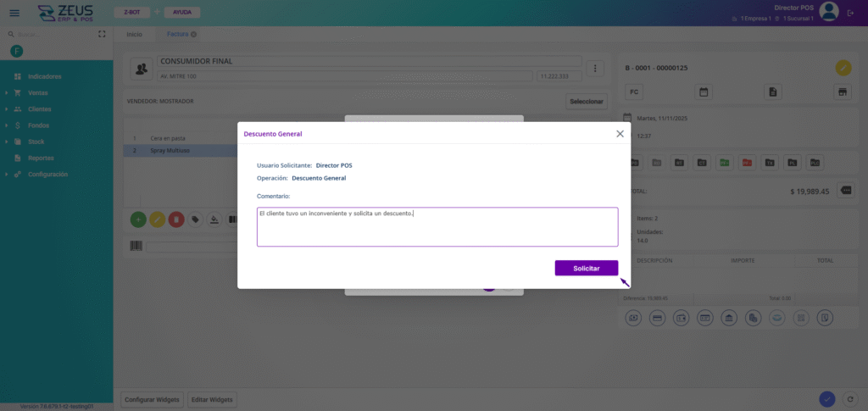Click the QR code payment icon

(799, 318)
